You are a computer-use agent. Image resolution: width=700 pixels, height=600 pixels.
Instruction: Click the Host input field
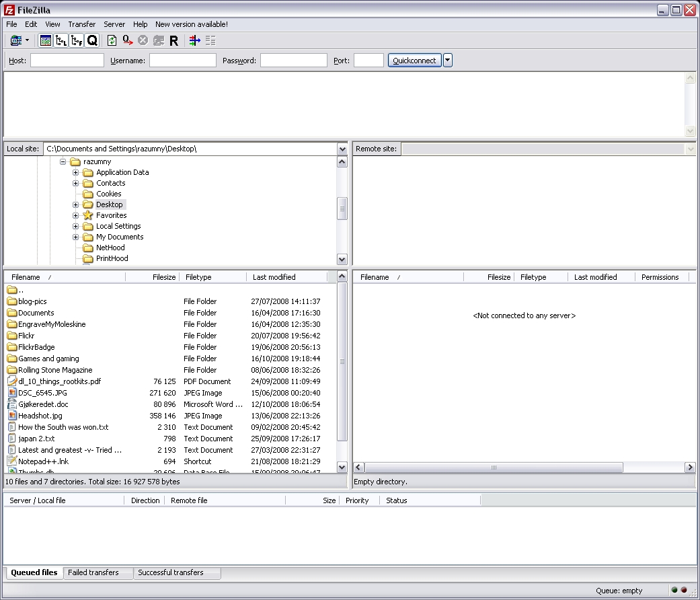pyautogui.click(x=67, y=61)
